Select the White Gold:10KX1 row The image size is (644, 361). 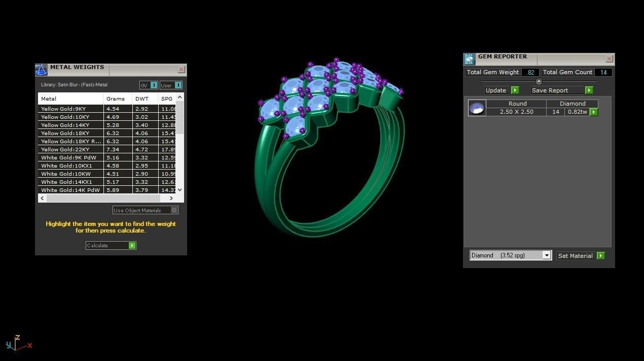[108, 166]
